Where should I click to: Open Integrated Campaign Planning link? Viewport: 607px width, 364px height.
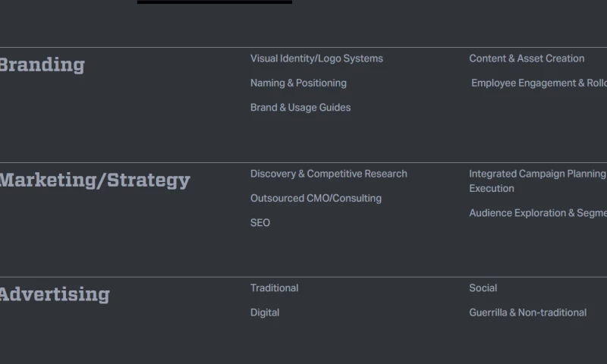pyautogui.click(x=537, y=174)
